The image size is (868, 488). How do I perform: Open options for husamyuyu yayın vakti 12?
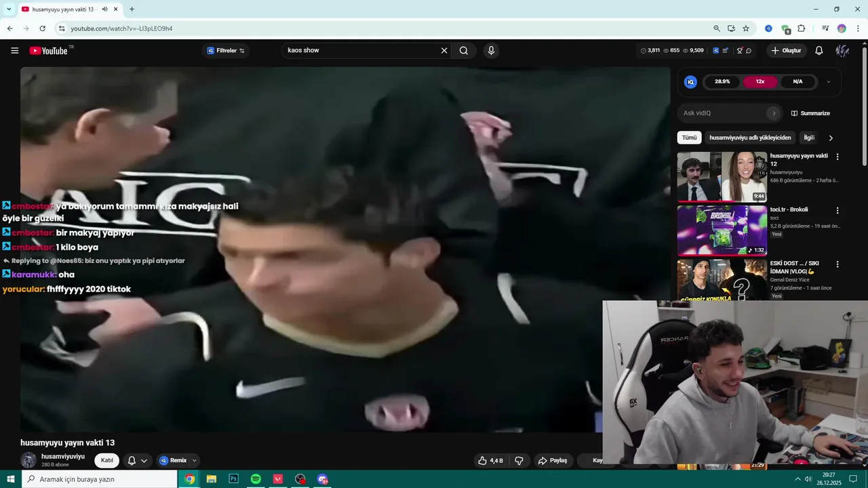click(x=837, y=157)
